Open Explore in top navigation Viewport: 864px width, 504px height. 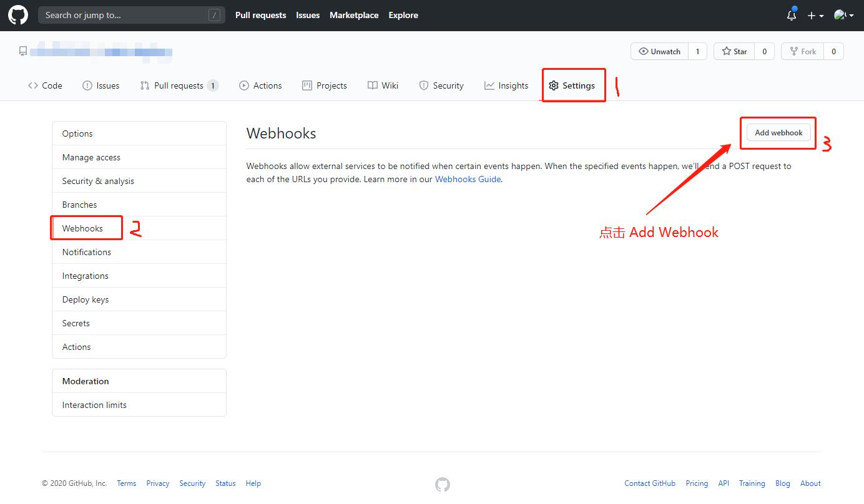(403, 15)
